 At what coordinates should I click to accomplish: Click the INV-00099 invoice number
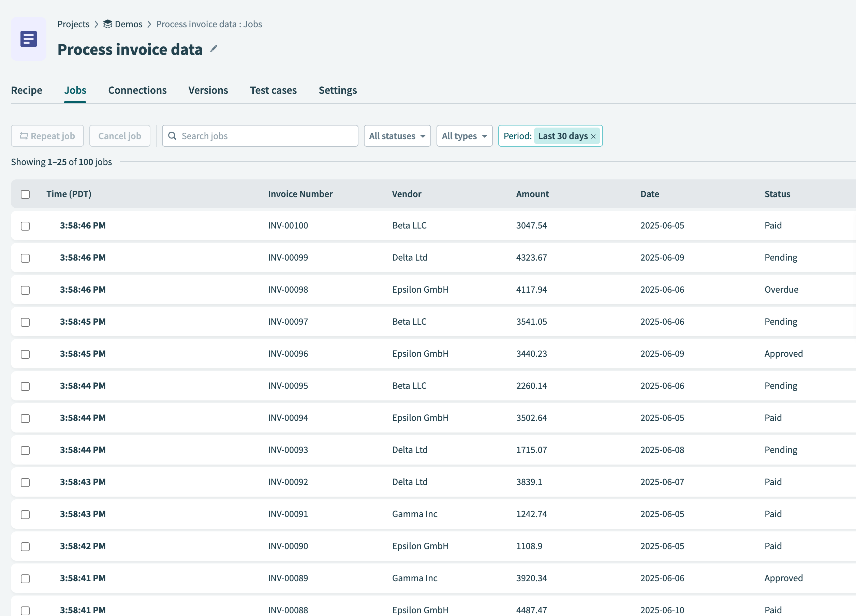tap(288, 258)
